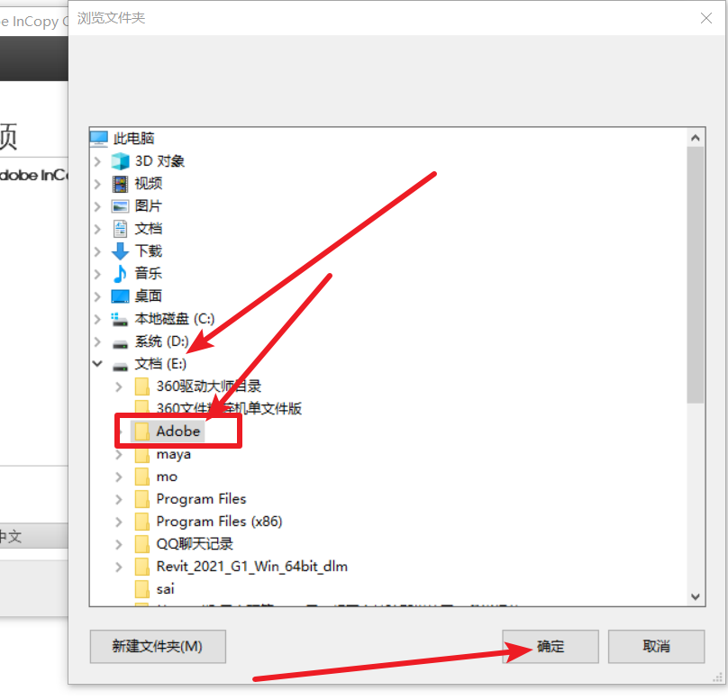Click the folder tree scrollbar thumb
The image size is (728, 700).
(x=695, y=275)
